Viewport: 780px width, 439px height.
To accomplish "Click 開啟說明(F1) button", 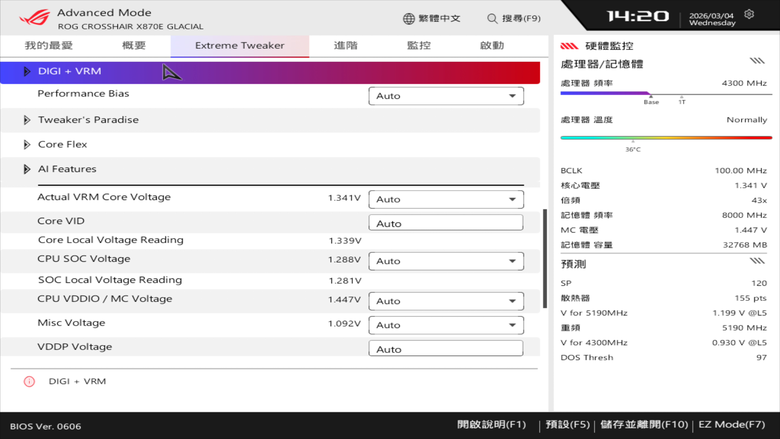I will (x=491, y=425).
